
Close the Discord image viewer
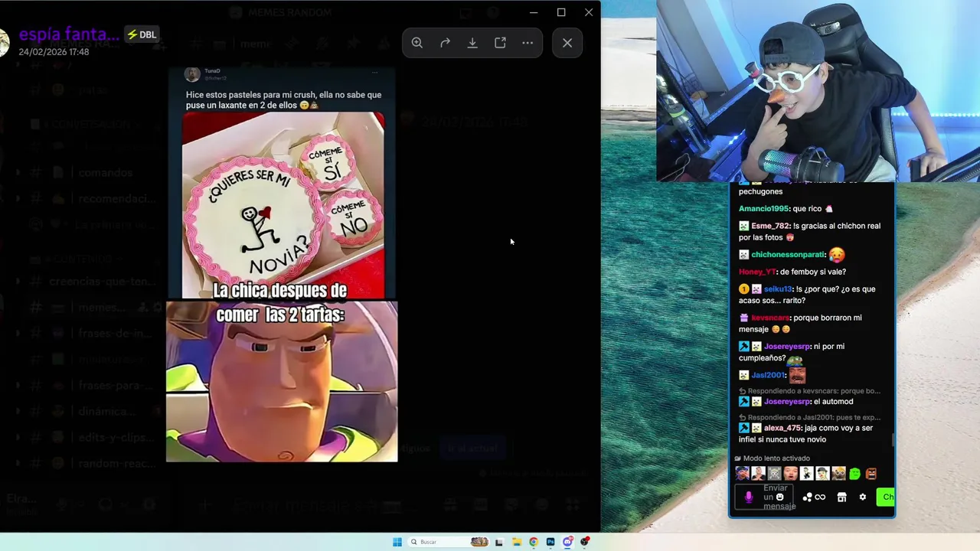point(567,43)
